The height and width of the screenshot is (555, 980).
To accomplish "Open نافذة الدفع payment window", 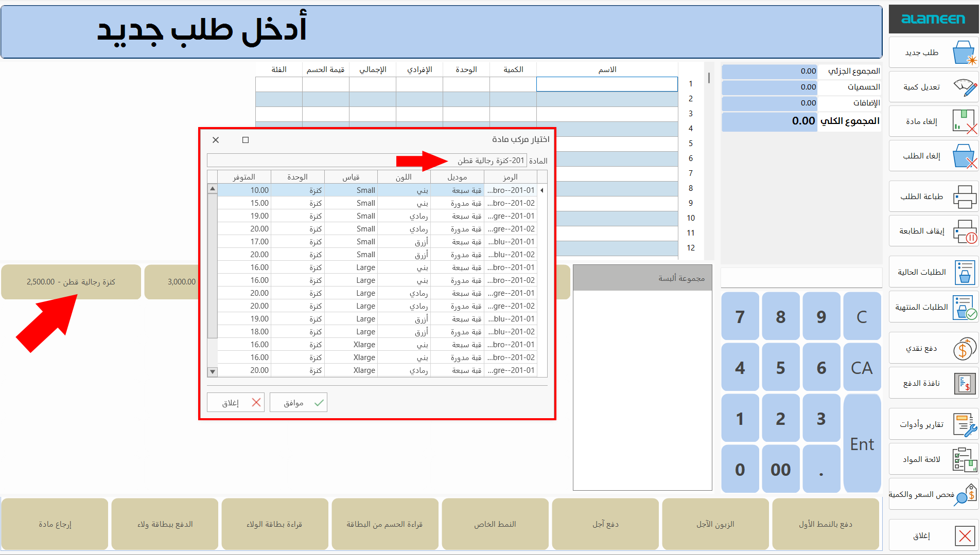I will point(933,383).
